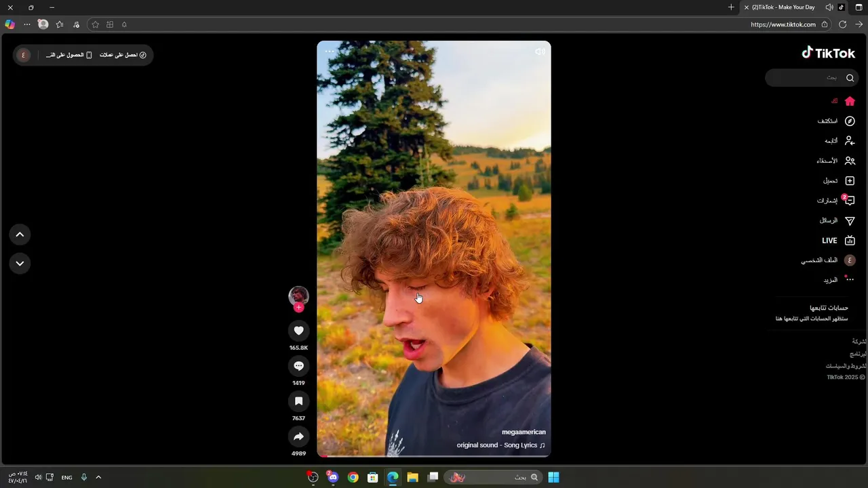Adjust volume via the taskbar speaker icon

[x=38, y=477]
